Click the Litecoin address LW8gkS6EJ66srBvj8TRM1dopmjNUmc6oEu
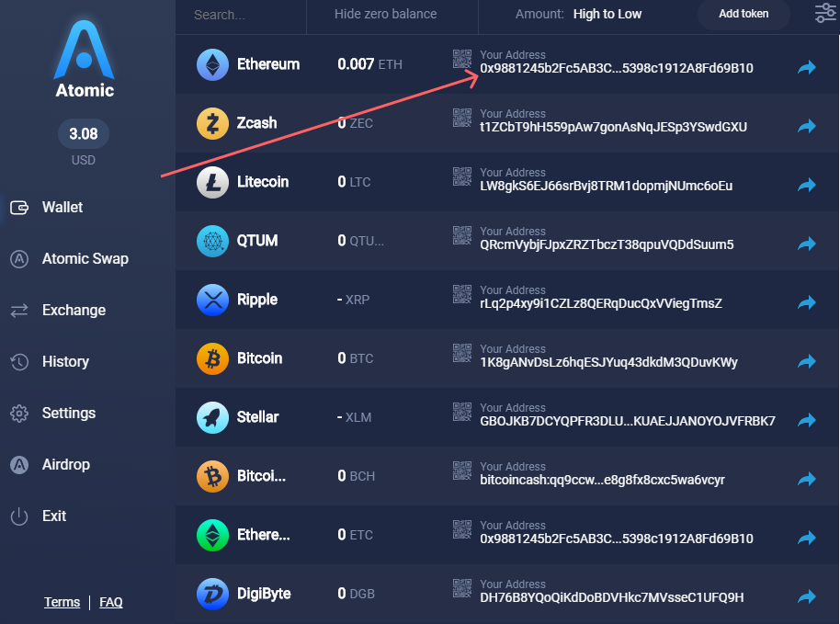Screen dimensions: 840x624 (606, 186)
